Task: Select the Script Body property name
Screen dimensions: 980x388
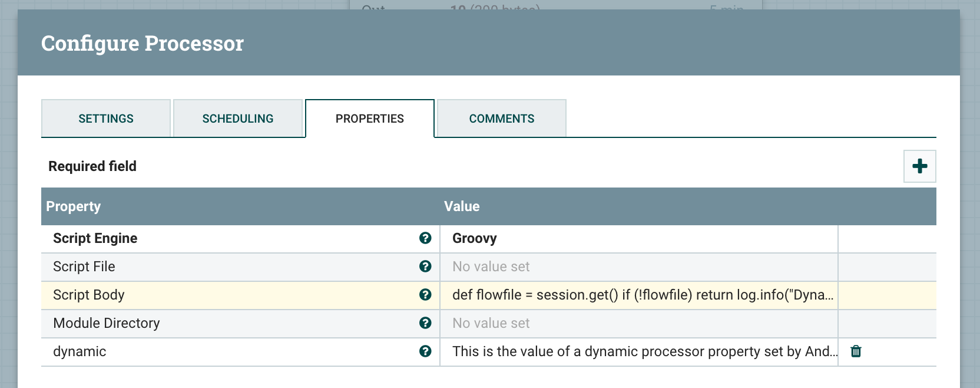Action: click(x=89, y=295)
